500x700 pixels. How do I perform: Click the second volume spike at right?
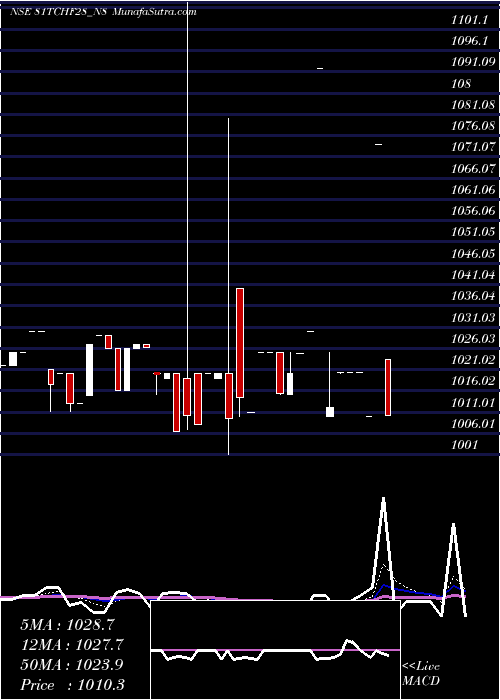454,526
